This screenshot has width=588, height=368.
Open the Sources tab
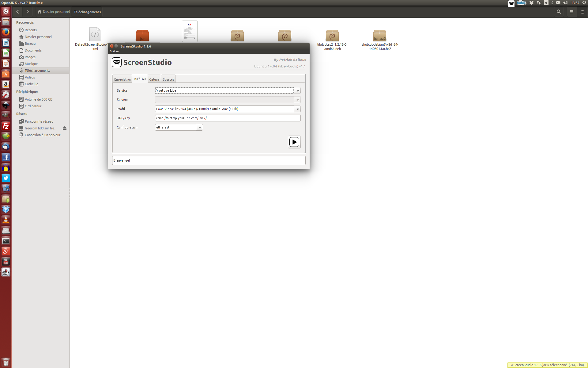tap(168, 79)
